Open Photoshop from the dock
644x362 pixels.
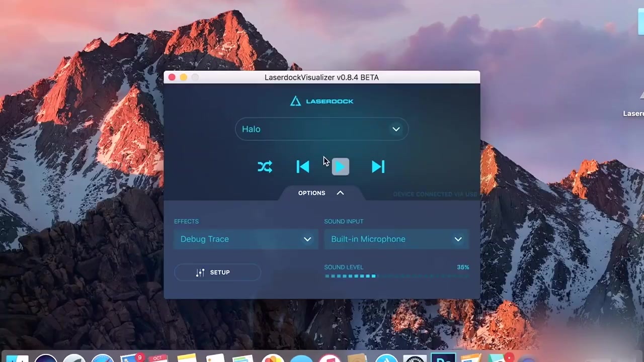pos(443,358)
